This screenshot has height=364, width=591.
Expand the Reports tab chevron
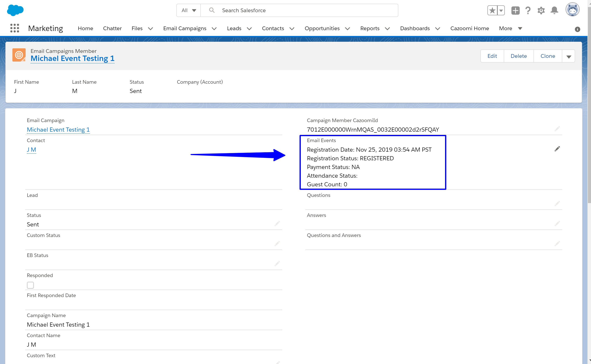387,29
